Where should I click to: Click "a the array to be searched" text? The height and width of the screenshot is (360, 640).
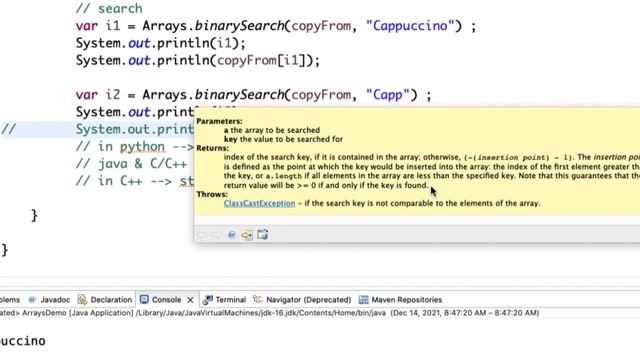click(x=272, y=130)
